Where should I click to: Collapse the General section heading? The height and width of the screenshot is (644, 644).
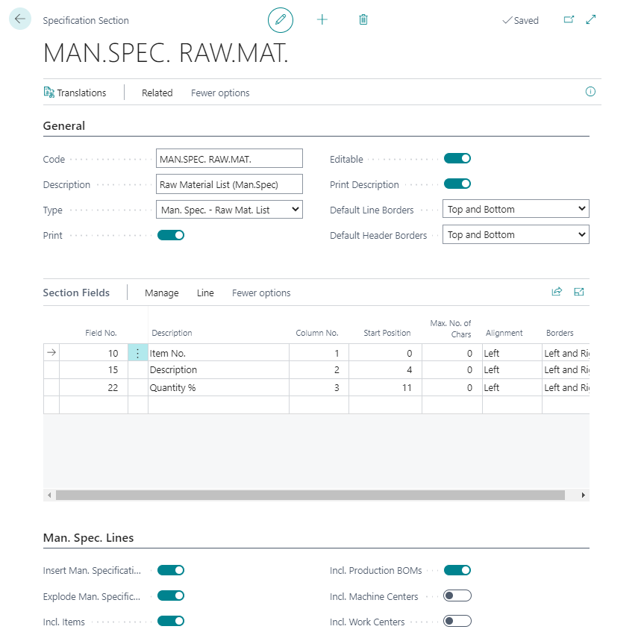pyautogui.click(x=64, y=125)
